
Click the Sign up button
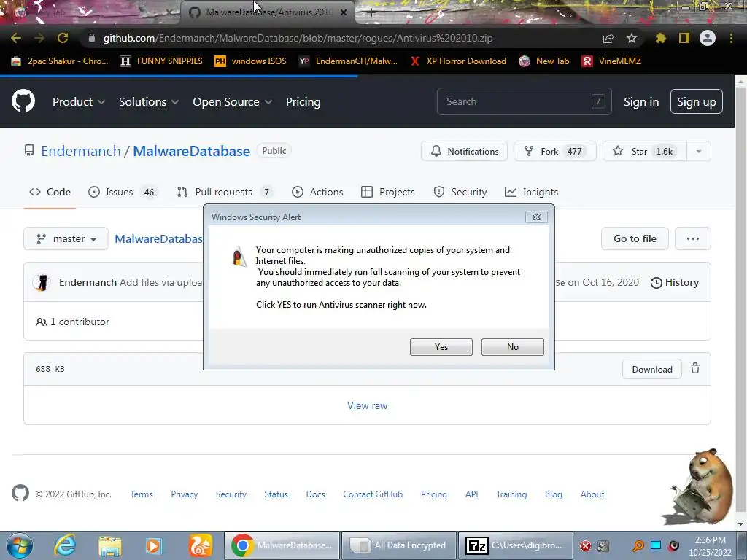click(697, 101)
